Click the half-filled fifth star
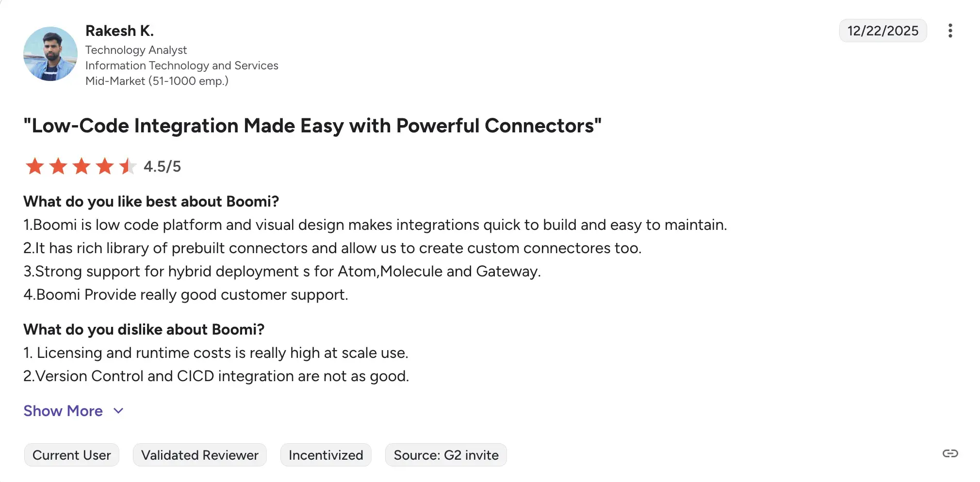 tap(128, 166)
